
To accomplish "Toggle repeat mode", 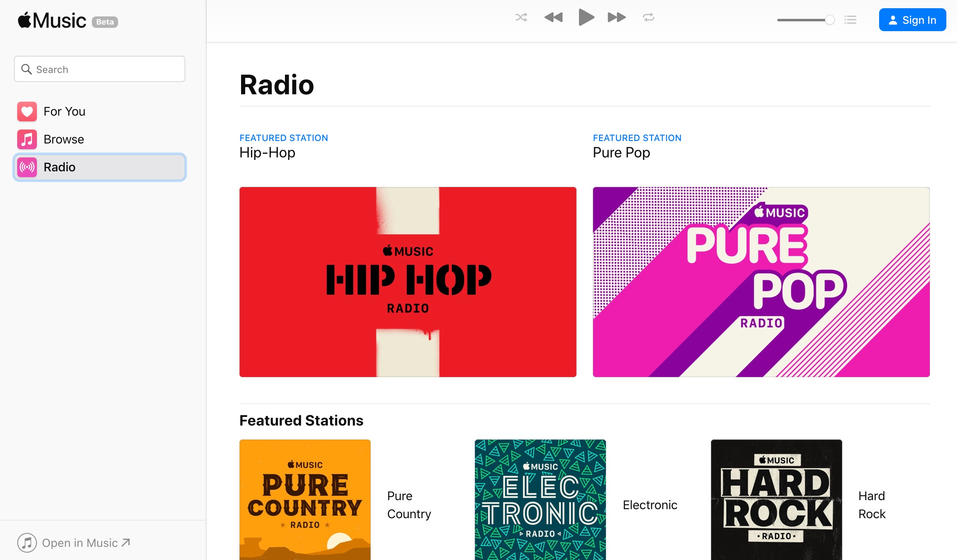I will pos(649,18).
